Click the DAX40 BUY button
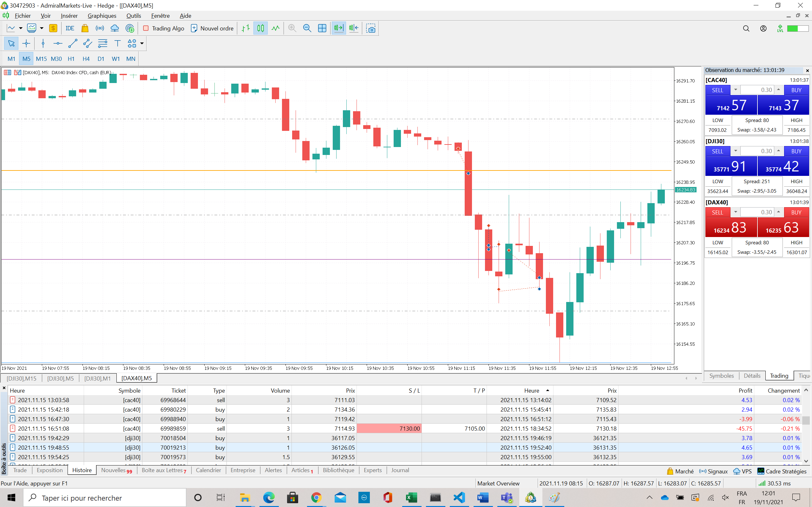Screen dimensions: 812x507 tap(796, 212)
